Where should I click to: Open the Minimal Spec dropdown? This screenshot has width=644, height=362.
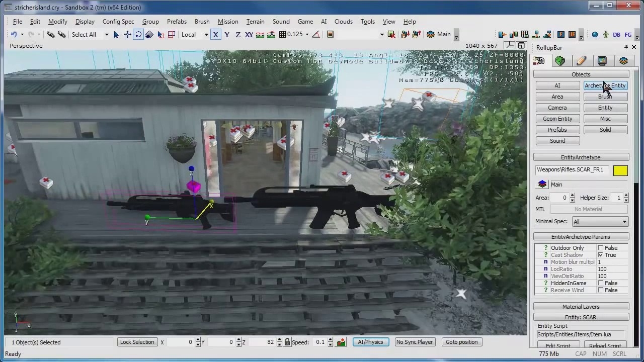(x=624, y=222)
